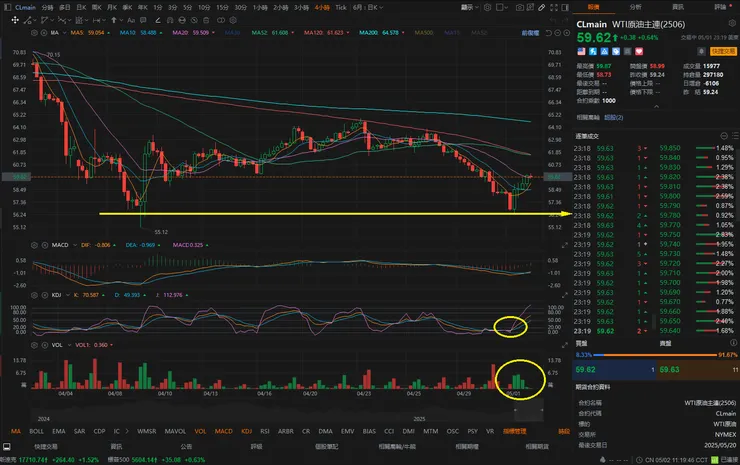Viewport: 740px width, 465px height.
Task: Click the circle icon left of KDJ label
Action: point(35,296)
